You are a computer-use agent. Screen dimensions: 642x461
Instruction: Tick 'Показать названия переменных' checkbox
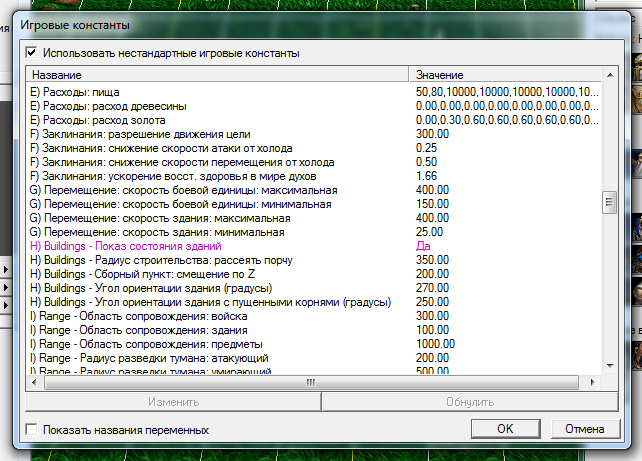[32, 429]
